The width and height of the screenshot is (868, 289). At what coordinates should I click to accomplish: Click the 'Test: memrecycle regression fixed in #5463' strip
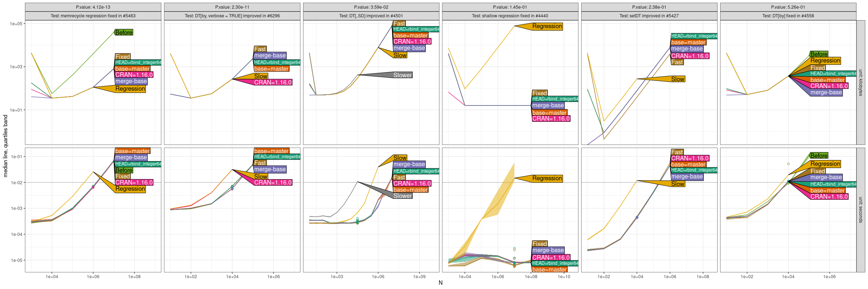(93, 16)
